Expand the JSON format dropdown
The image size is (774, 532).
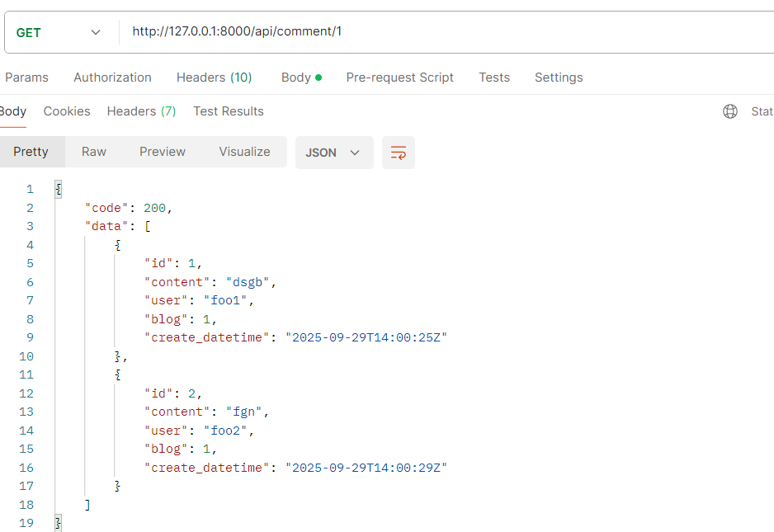click(333, 153)
